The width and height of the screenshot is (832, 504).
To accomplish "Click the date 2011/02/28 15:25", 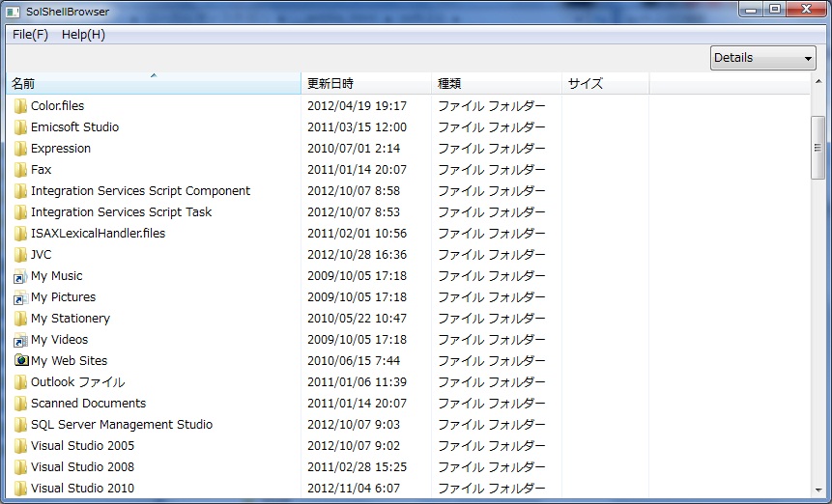I will [358, 467].
